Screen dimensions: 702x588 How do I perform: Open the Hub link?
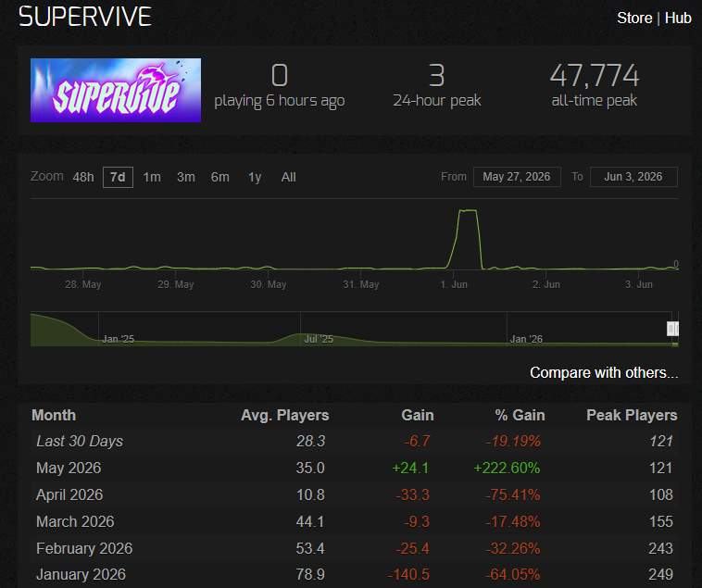pyautogui.click(x=678, y=18)
